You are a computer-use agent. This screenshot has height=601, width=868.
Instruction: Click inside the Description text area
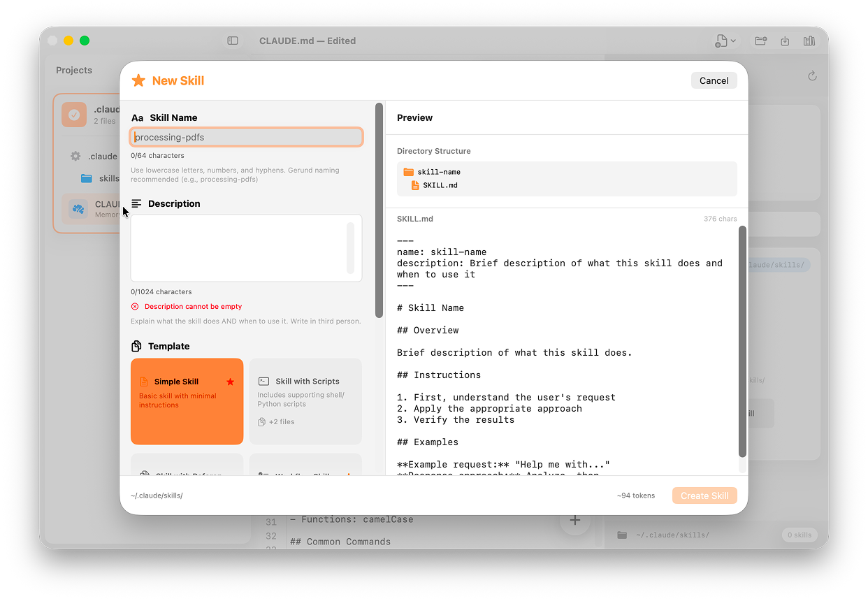[x=238, y=247]
